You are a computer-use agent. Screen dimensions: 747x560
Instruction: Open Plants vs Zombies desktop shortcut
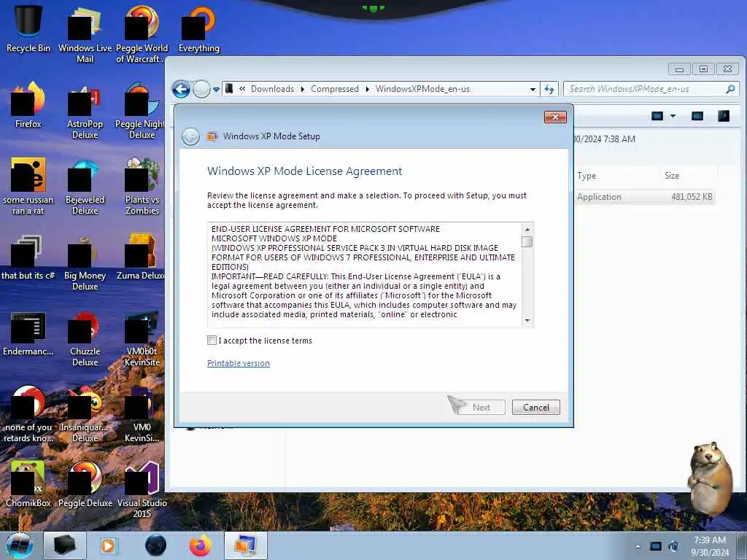142,186
